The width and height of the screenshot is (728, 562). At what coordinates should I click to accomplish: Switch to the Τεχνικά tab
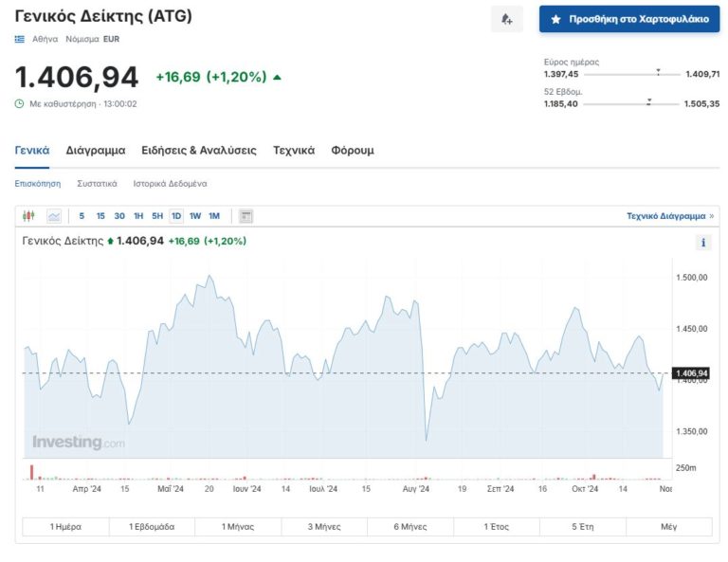[x=294, y=150]
